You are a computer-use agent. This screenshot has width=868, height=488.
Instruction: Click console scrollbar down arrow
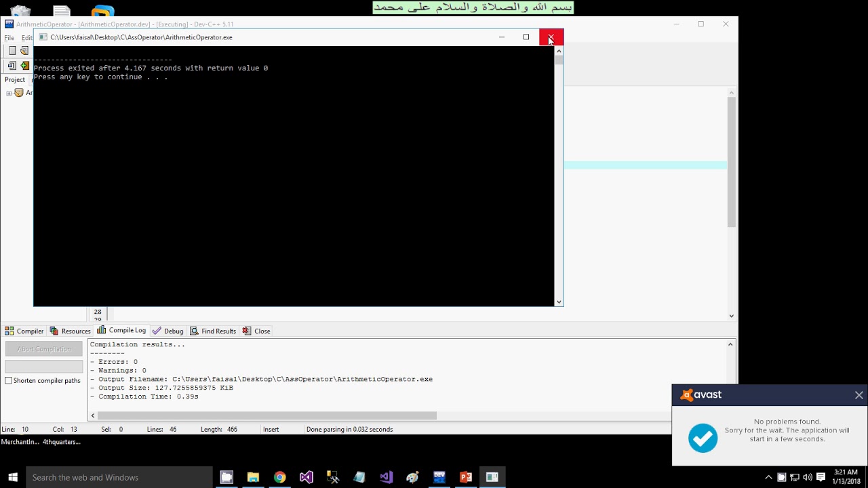point(559,302)
